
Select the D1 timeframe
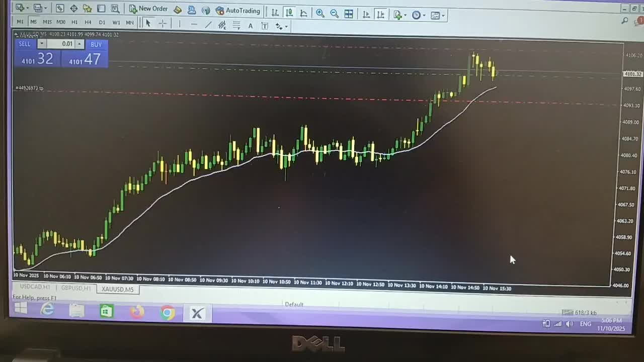coord(102,22)
